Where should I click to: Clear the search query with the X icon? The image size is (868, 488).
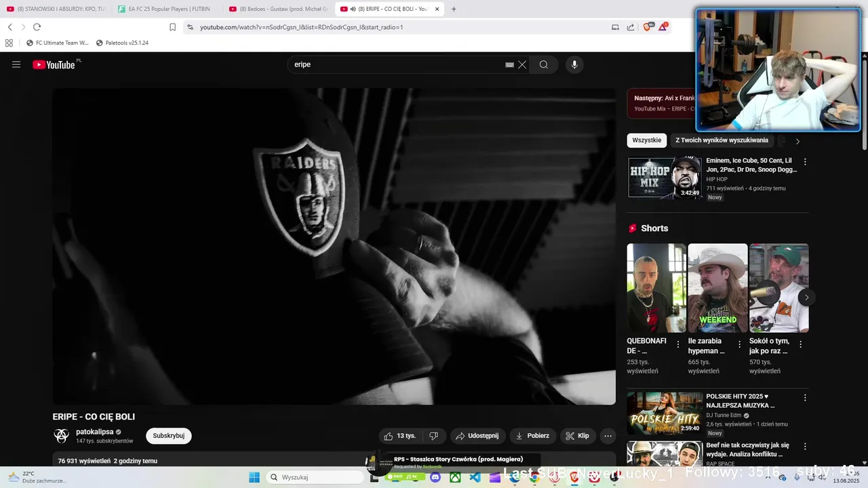(x=522, y=64)
